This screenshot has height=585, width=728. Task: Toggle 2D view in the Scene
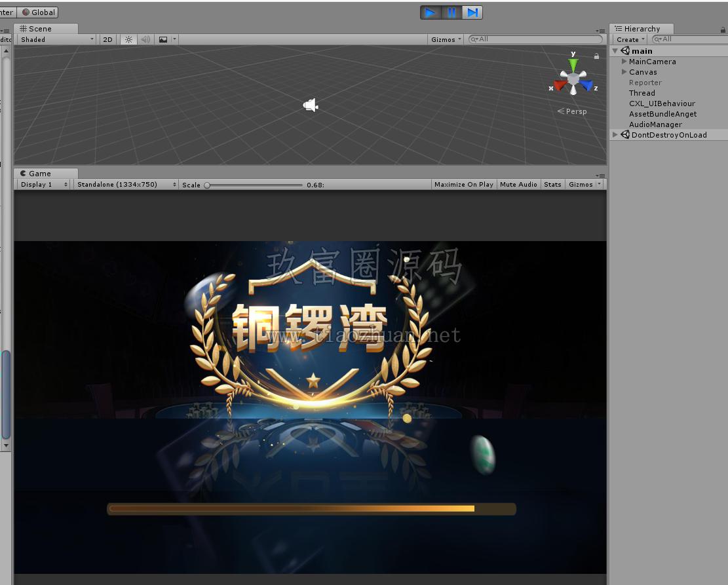(x=107, y=39)
